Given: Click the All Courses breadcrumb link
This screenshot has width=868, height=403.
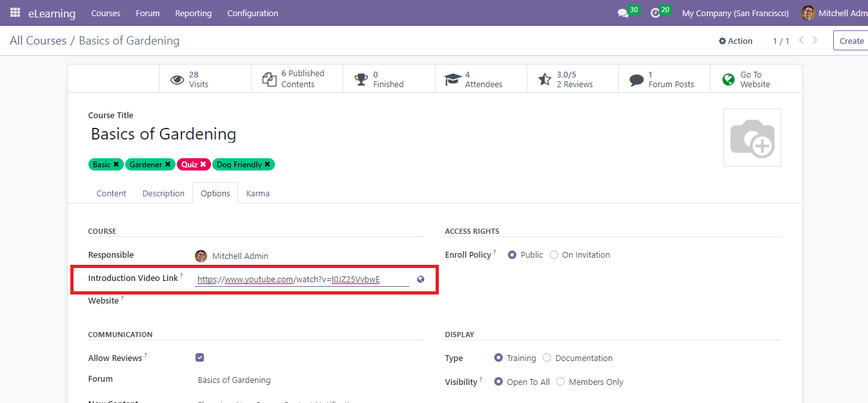Looking at the screenshot, I should tap(38, 41).
